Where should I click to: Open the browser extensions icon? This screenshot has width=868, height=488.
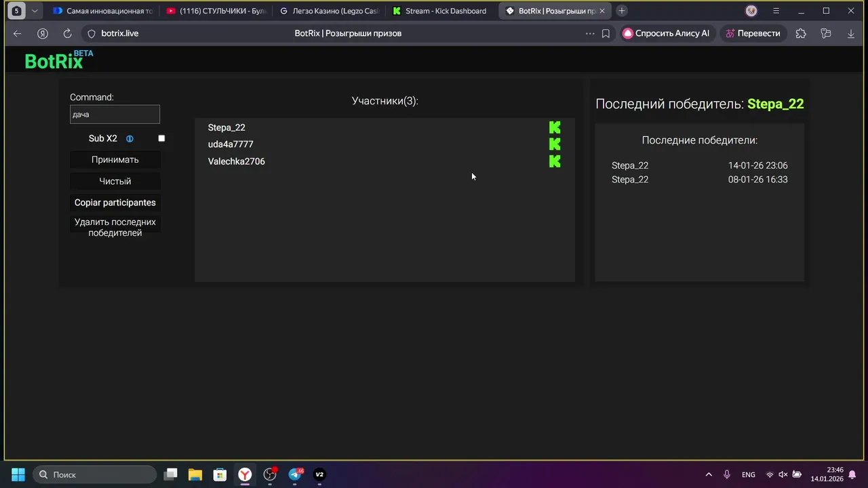click(x=801, y=33)
